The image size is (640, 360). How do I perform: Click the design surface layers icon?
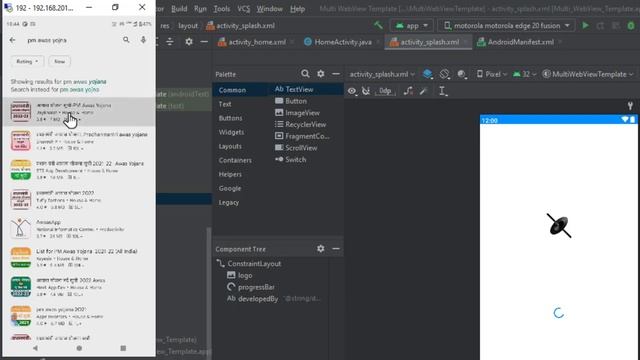pyautogui.click(x=427, y=74)
